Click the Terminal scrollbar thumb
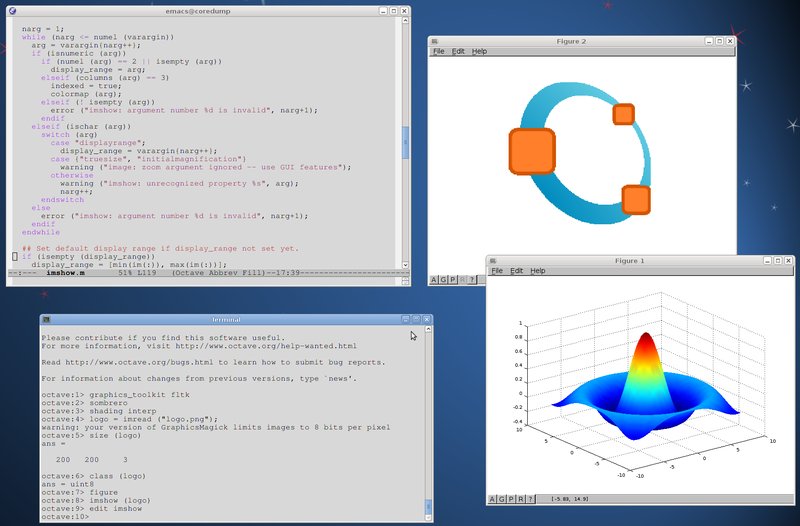The width and height of the screenshot is (800, 526). pyautogui.click(x=428, y=506)
